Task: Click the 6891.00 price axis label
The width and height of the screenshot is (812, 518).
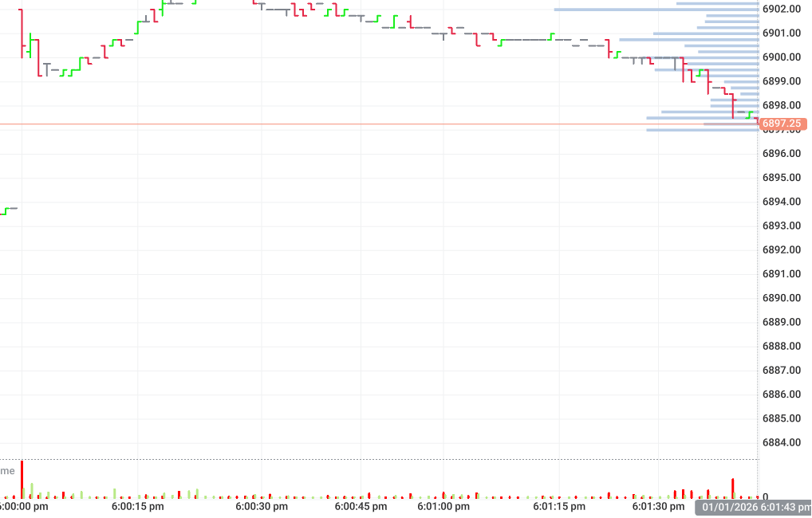Action: [782, 274]
